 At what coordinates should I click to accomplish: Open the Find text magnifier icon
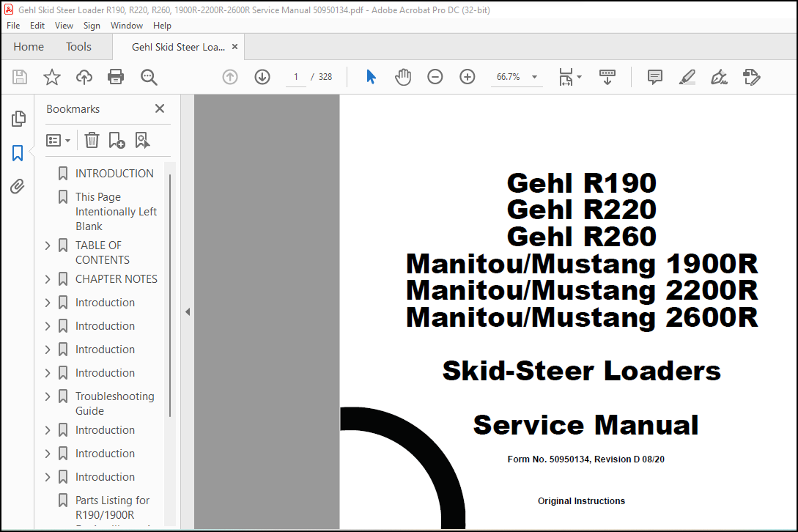coord(149,77)
